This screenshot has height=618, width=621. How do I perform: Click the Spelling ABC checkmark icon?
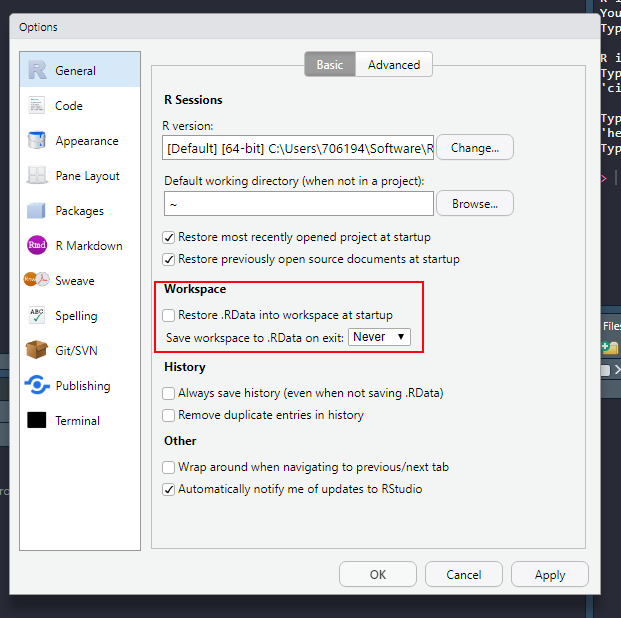(37, 315)
